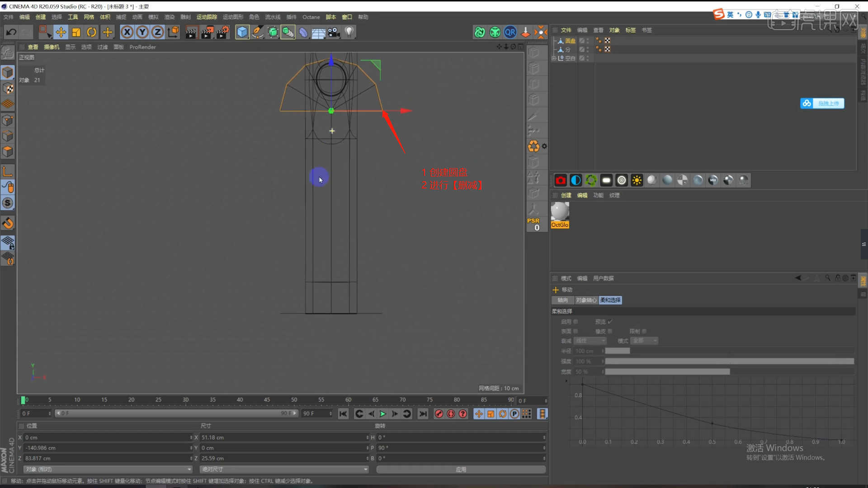The image size is (868, 488).
Task: Click the Light bulb object icon
Action: pos(349,32)
